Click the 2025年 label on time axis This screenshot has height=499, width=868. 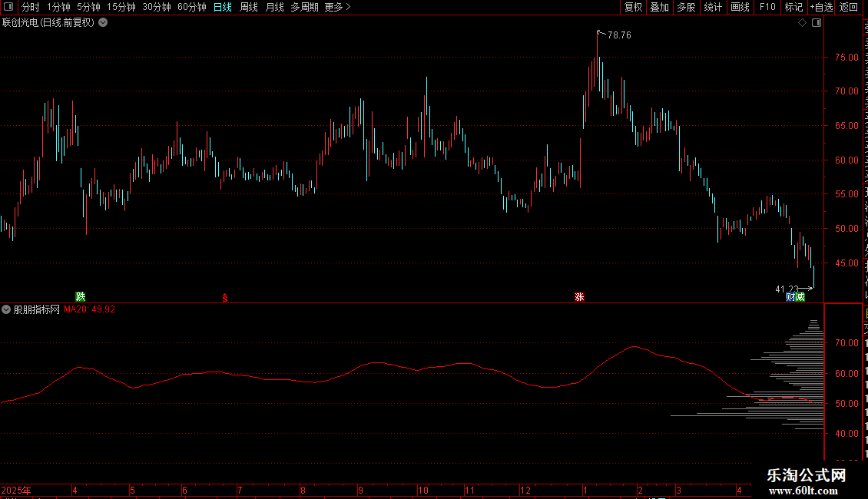pos(16,490)
